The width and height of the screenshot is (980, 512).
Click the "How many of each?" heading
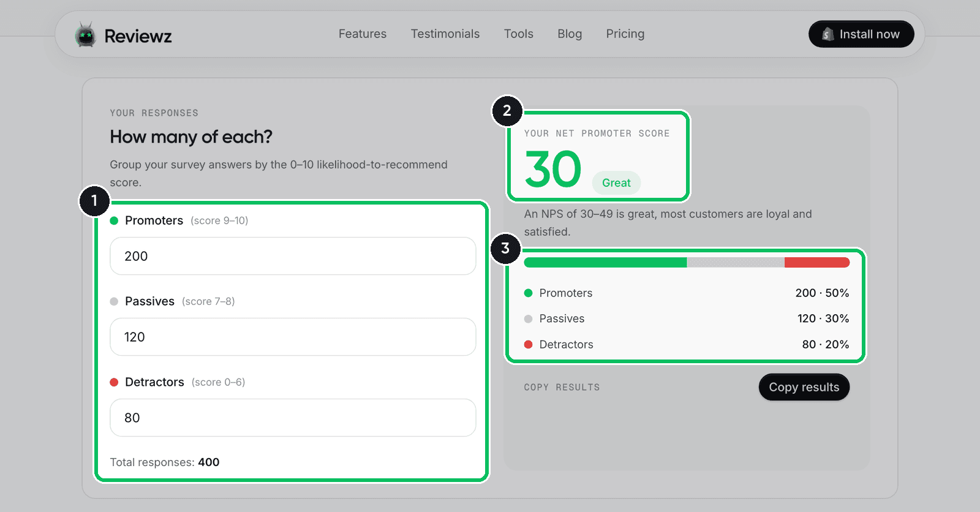(x=191, y=137)
